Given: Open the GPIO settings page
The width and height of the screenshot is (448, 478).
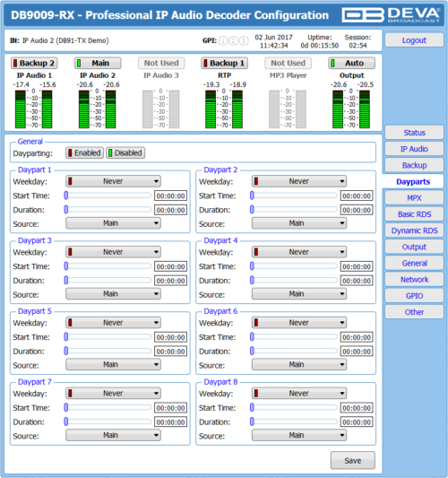Looking at the screenshot, I should tap(414, 296).
